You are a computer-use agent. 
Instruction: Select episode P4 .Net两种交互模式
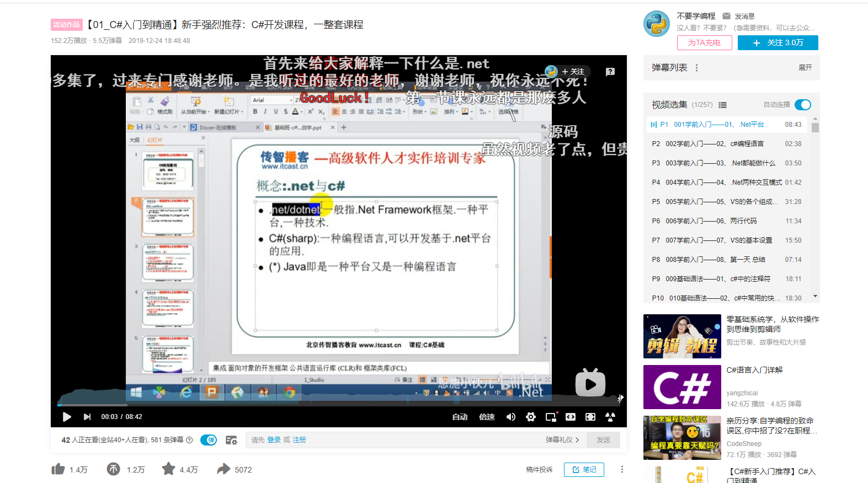point(727,183)
